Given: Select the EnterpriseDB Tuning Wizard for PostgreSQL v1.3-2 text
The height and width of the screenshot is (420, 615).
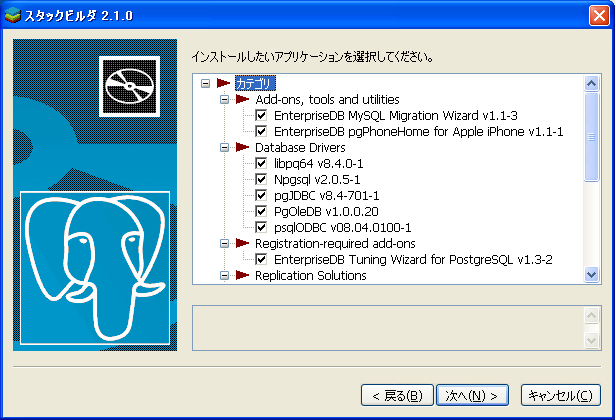Looking at the screenshot, I should [413, 259].
